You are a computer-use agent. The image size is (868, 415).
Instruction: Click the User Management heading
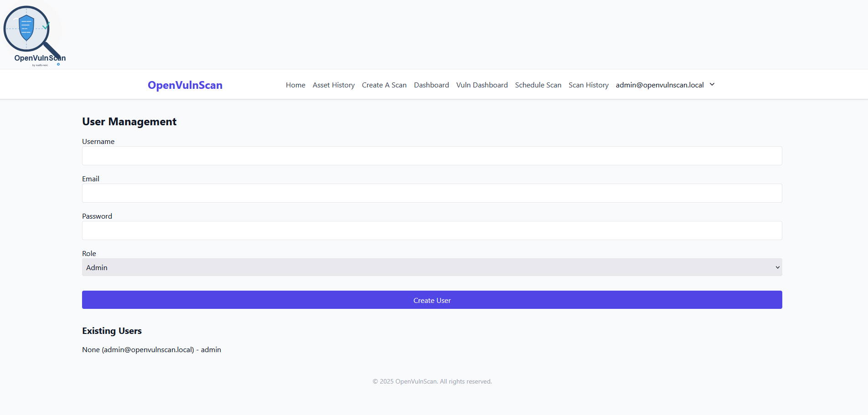(129, 122)
